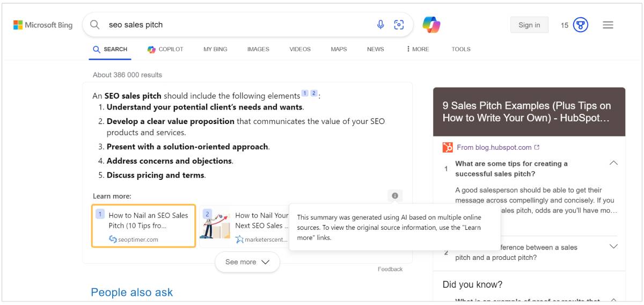Click the magnifier icon in search box
The width and height of the screenshot is (644, 305).
point(95,25)
